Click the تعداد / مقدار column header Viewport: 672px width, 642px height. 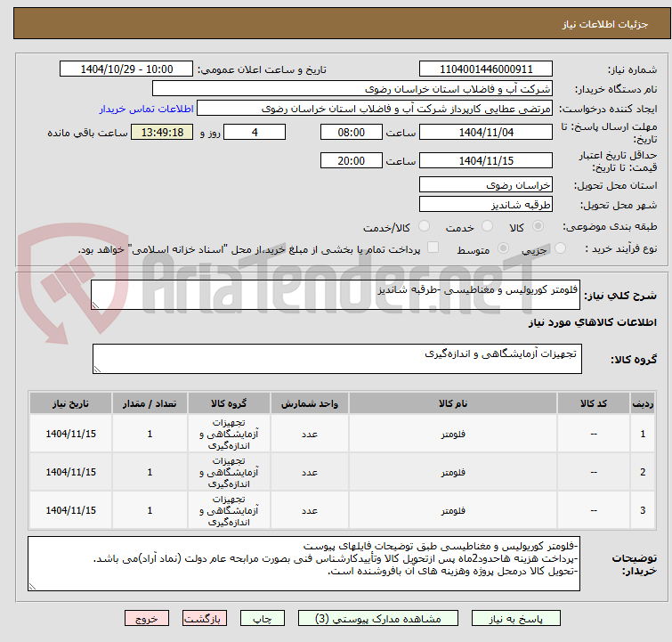pyautogui.click(x=150, y=403)
